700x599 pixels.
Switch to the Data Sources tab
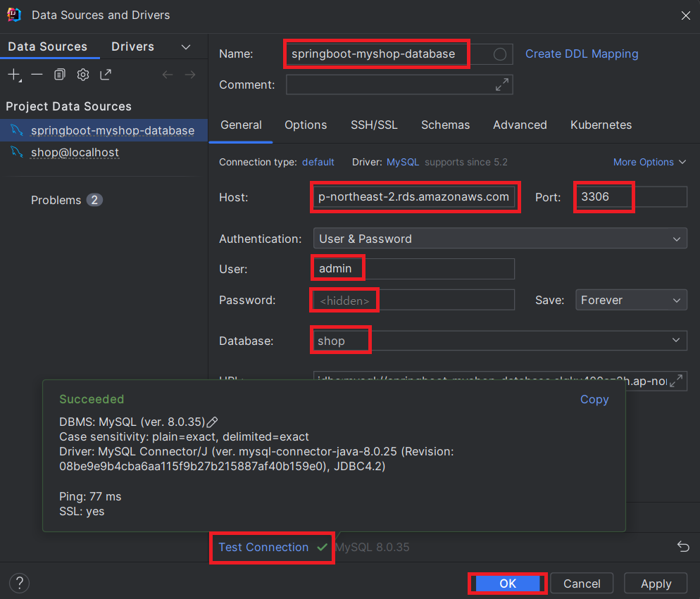coord(48,46)
